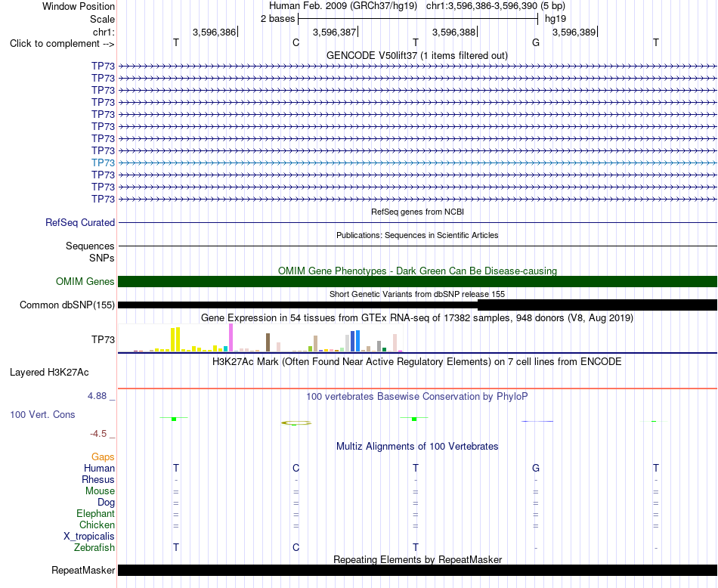Click base C in the complement sequence row

[x=296, y=42]
